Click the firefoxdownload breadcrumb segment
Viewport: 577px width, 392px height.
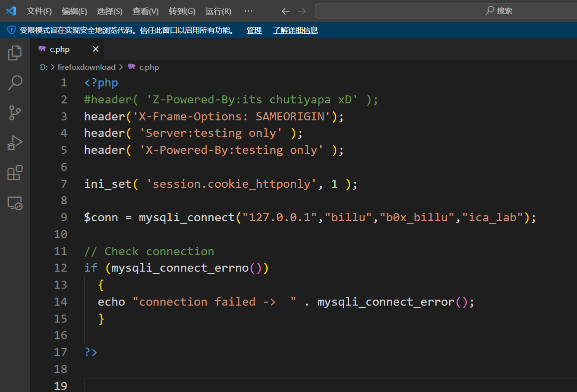(x=86, y=67)
